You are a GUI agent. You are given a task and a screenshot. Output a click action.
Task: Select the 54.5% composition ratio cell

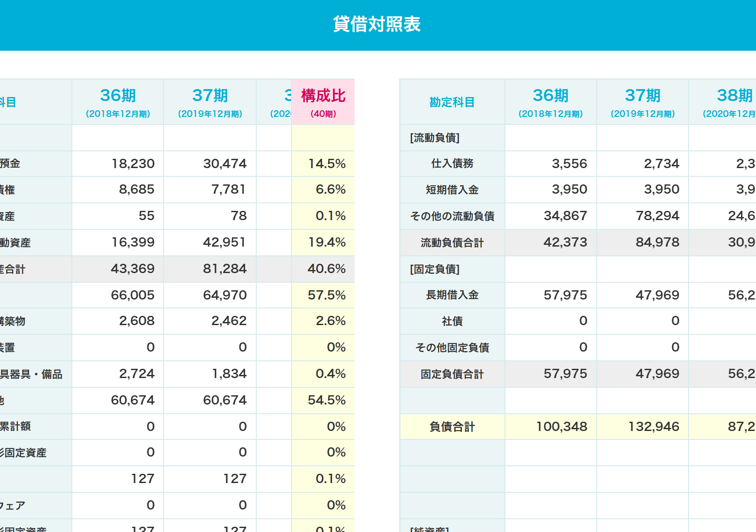pyautogui.click(x=326, y=400)
